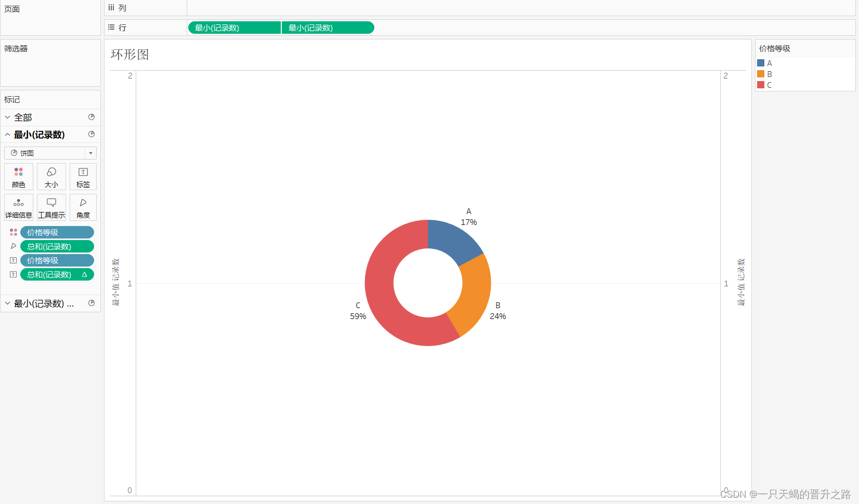The image size is (859, 504).
Task: Click the 页面 pages shelf header
Action: pyautogui.click(x=12, y=9)
